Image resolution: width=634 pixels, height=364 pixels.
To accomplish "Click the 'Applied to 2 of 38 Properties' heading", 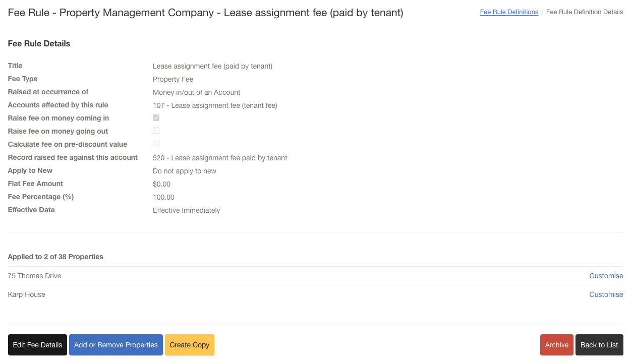I will (55, 257).
